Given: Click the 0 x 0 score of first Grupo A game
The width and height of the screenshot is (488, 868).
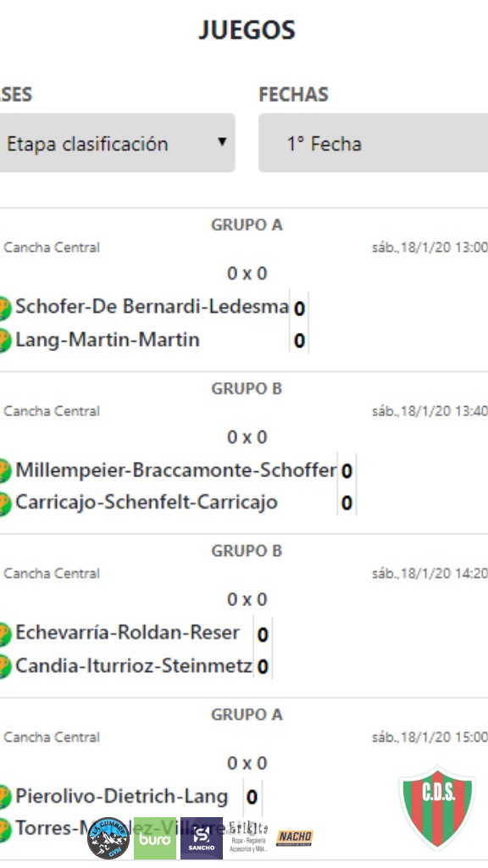Looking at the screenshot, I should click(247, 274).
